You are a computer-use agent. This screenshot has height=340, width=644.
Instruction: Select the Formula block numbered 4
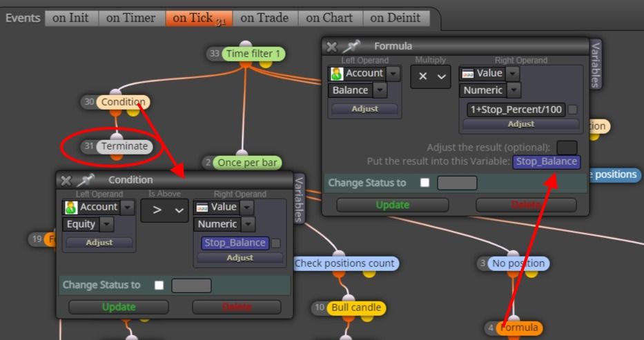pos(519,328)
